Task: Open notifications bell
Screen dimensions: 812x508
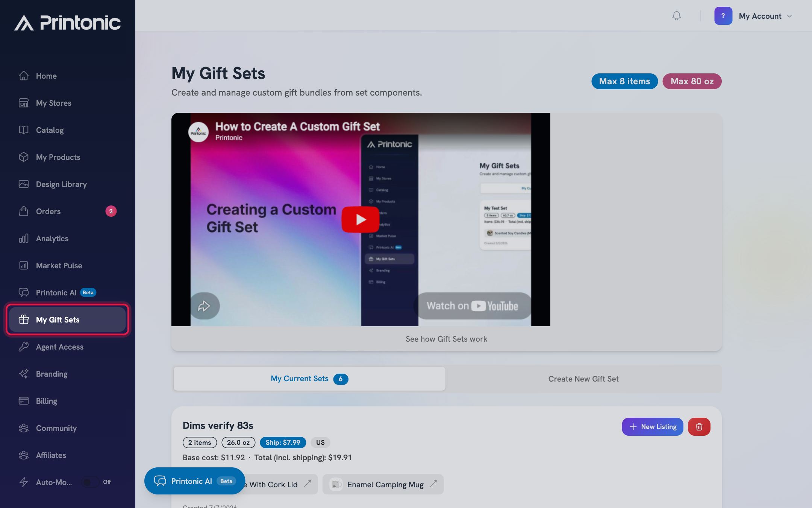Action: tap(676, 16)
